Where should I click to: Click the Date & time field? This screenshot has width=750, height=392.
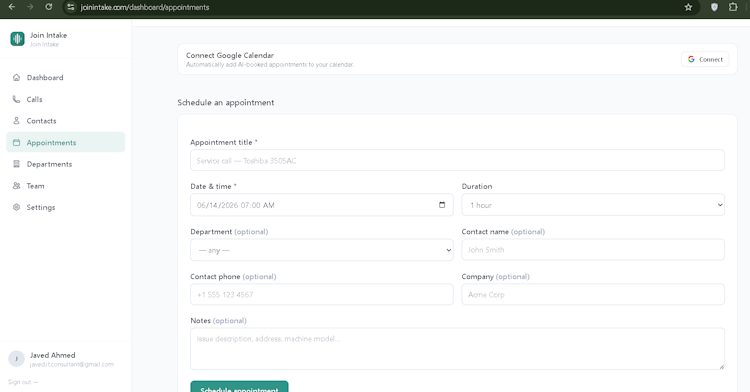pos(321,205)
